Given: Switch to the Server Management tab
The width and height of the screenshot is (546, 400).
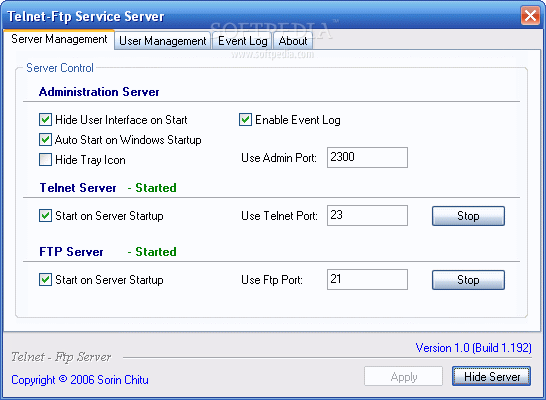Looking at the screenshot, I should point(59,39).
